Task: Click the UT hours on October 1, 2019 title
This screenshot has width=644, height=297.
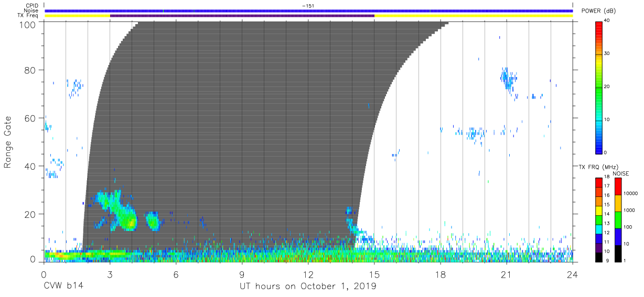Action: (308, 287)
